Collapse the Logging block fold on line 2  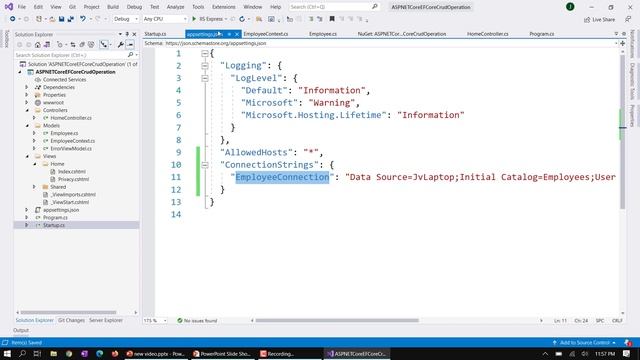pos(205,66)
